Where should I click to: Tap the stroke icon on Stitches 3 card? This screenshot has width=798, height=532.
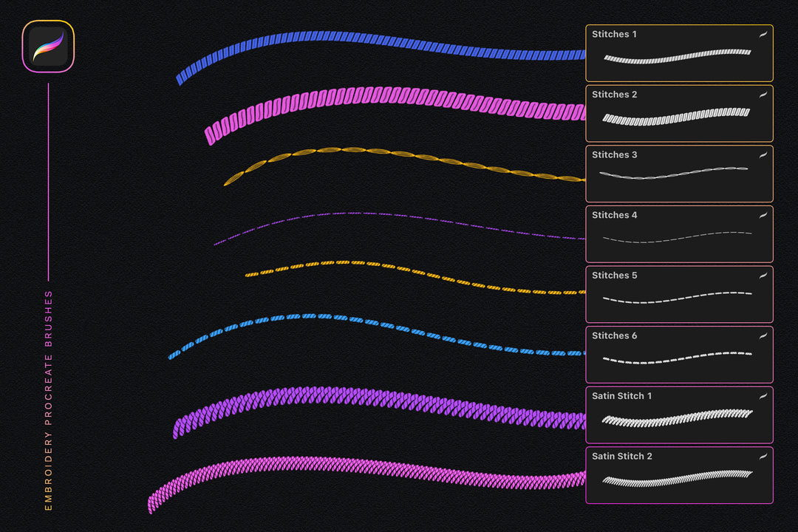pos(763,155)
